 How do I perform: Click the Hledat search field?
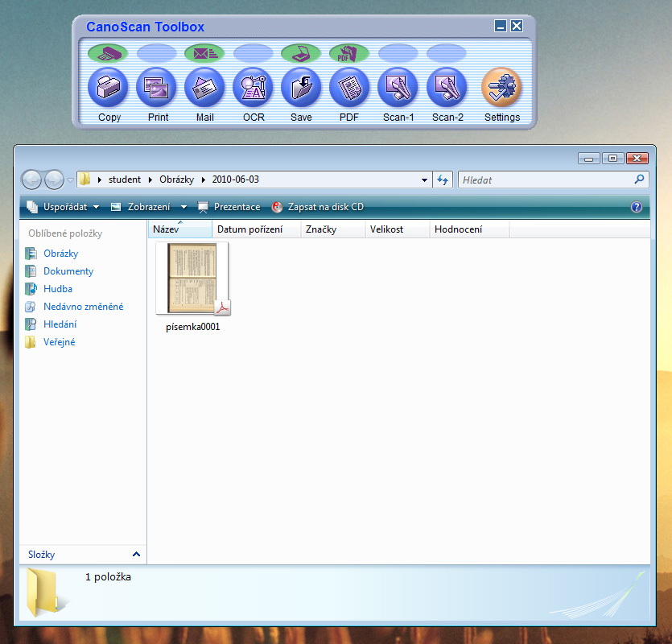point(546,180)
